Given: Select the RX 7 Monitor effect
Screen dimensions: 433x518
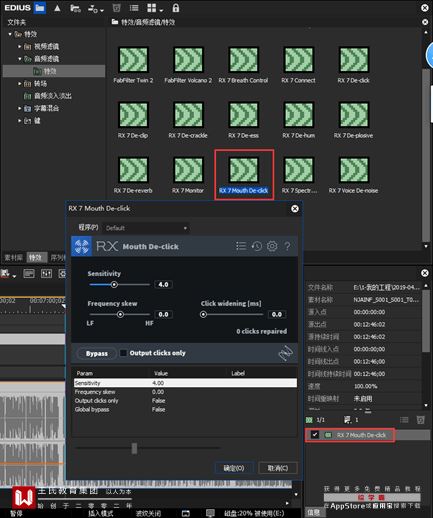Looking at the screenshot, I should pos(188,175).
